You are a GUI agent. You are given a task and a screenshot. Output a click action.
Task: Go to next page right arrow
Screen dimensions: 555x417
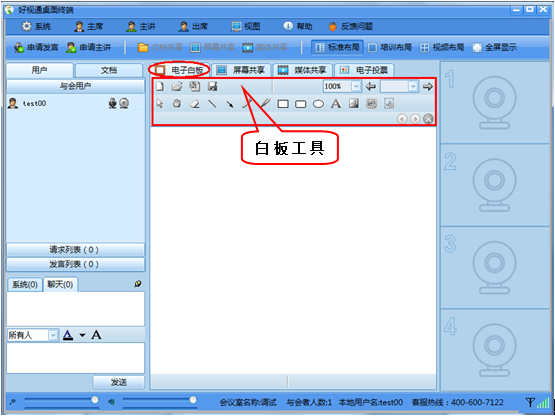428,86
